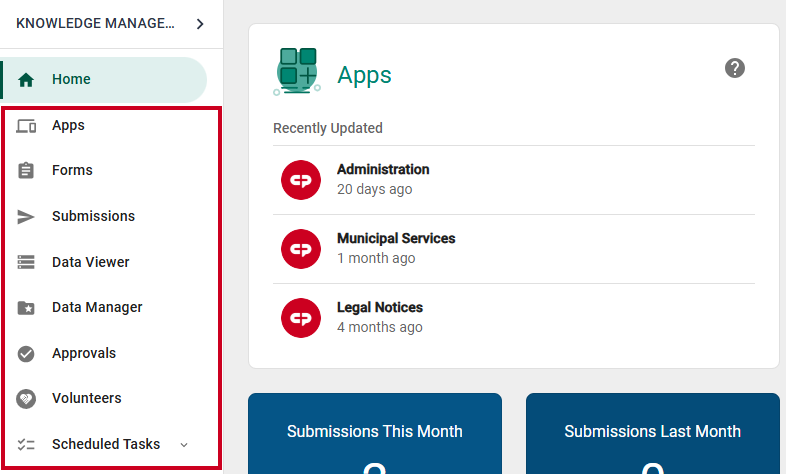
Task: Click the Submissions Last Month tile
Action: pos(653,433)
